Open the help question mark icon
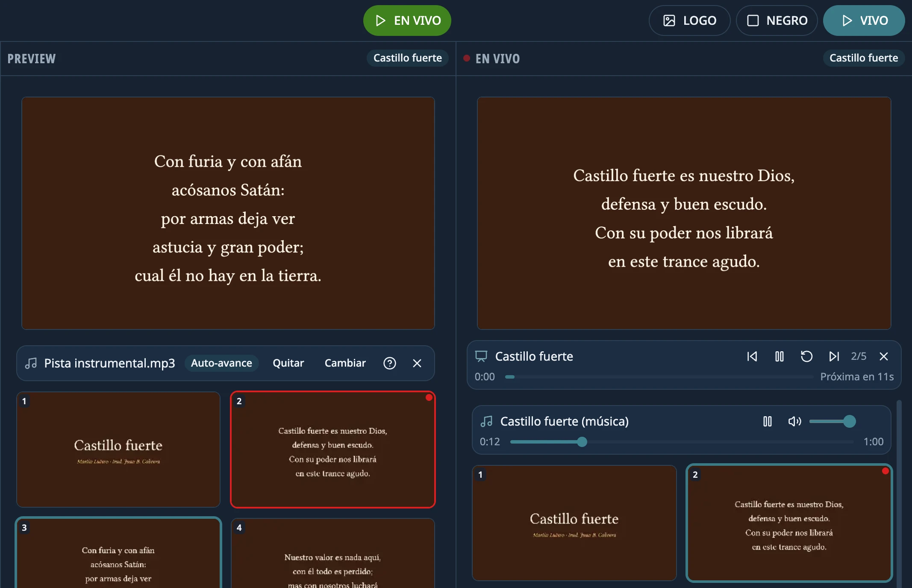912x588 pixels. pyautogui.click(x=390, y=363)
